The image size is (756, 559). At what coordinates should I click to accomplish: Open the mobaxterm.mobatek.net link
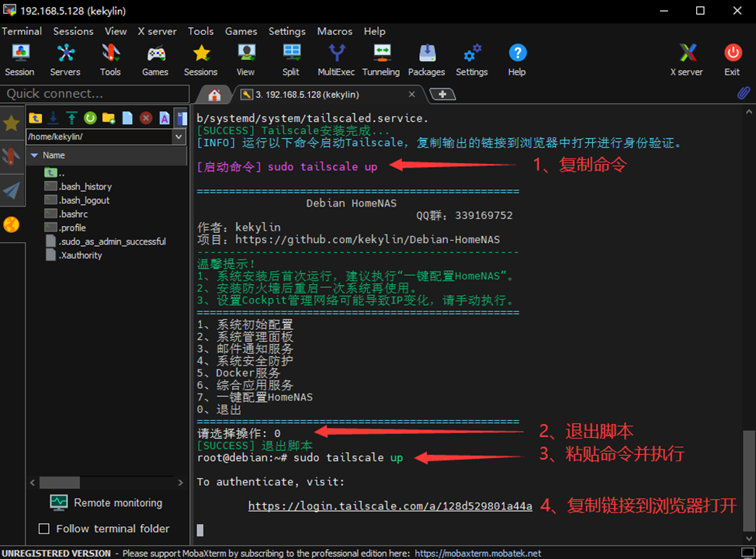click(478, 554)
